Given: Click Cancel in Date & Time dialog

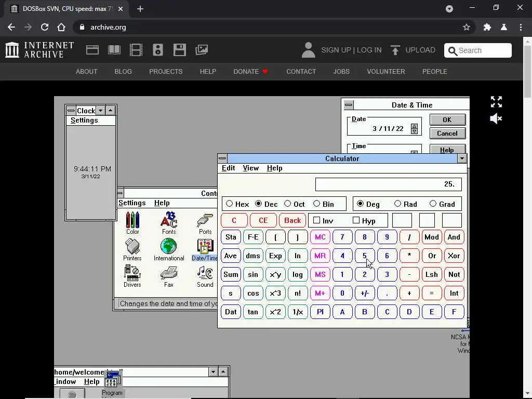Looking at the screenshot, I should click(447, 134).
